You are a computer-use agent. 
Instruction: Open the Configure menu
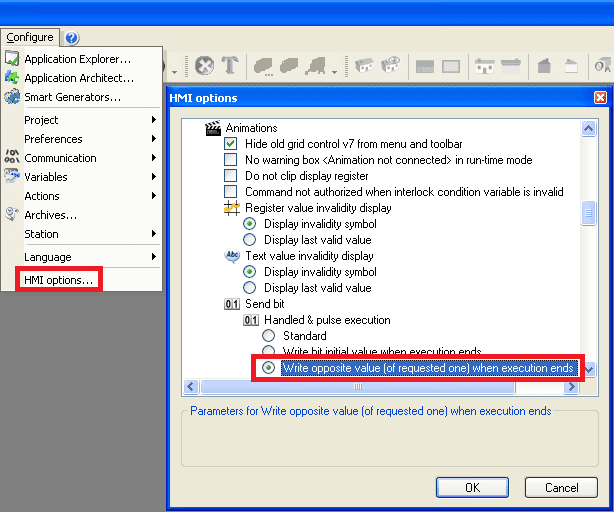[30, 38]
